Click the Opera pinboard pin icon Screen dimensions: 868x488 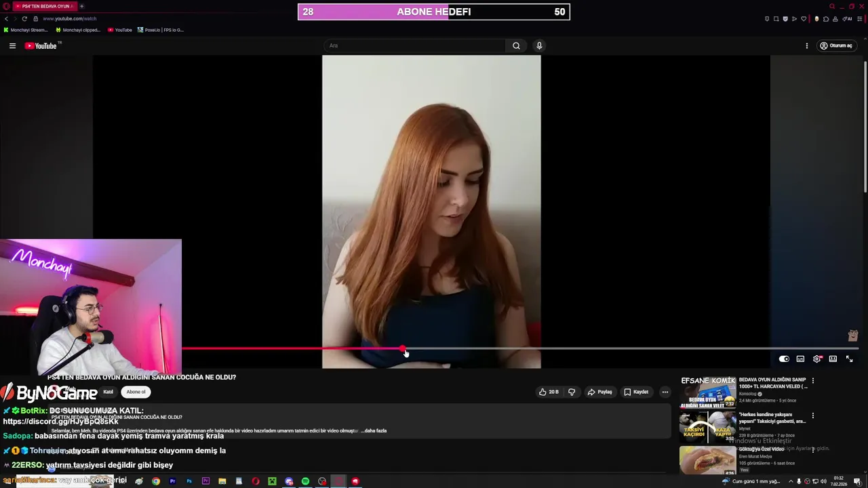[x=767, y=18]
